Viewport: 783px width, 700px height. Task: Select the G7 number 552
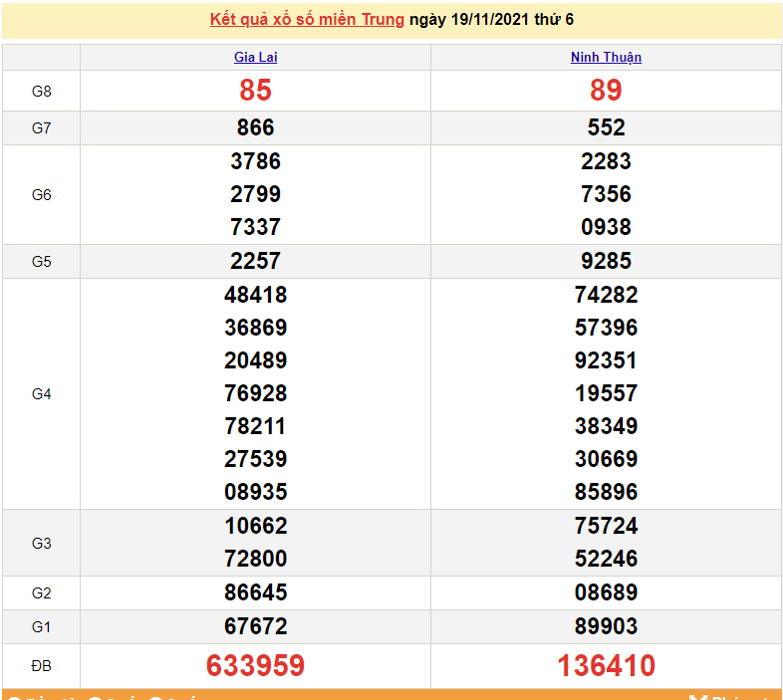point(606,127)
